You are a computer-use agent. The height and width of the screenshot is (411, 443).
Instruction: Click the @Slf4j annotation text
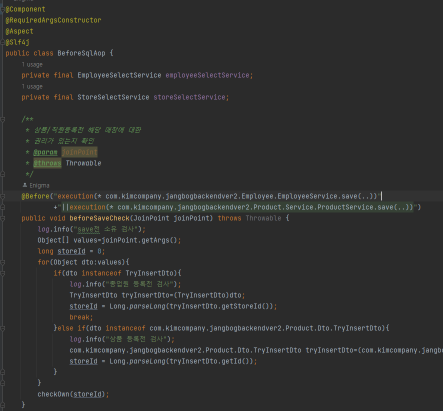coord(17,42)
